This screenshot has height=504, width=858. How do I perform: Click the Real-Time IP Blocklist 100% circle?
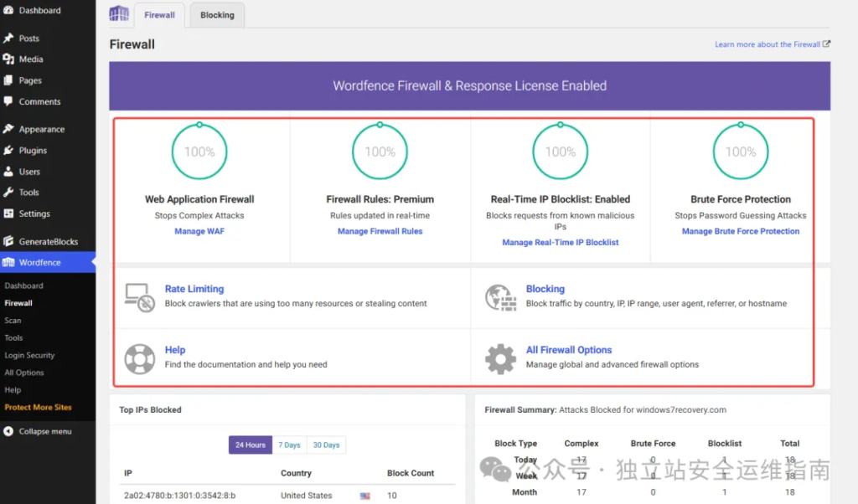[561, 152]
